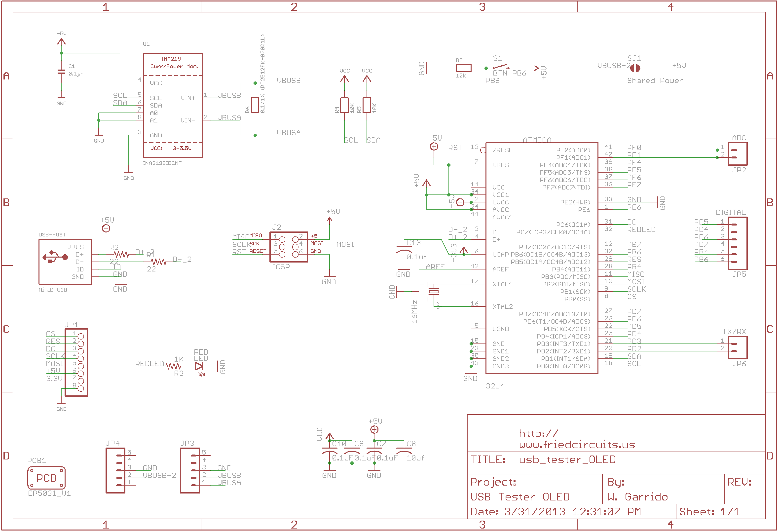The width and height of the screenshot is (778, 532).
Task: Select capacitor C1 0.1µF symbol
Action: tap(61, 72)
